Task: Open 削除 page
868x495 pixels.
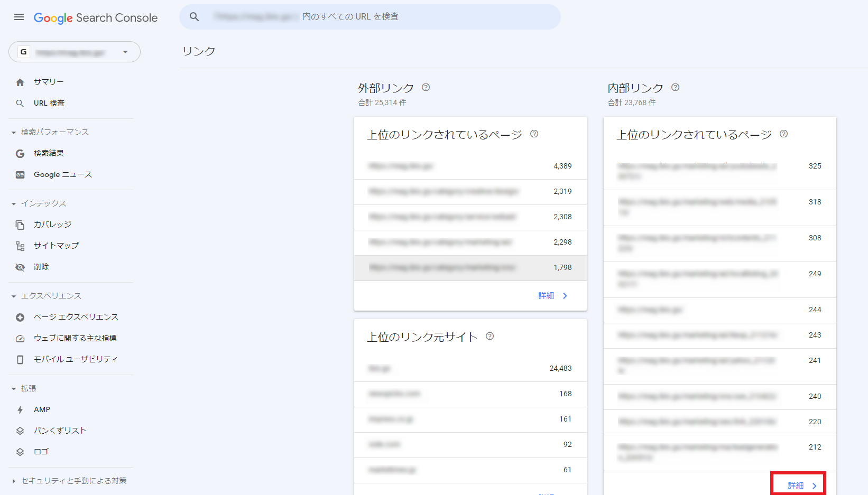Action: tap(41, 267)
